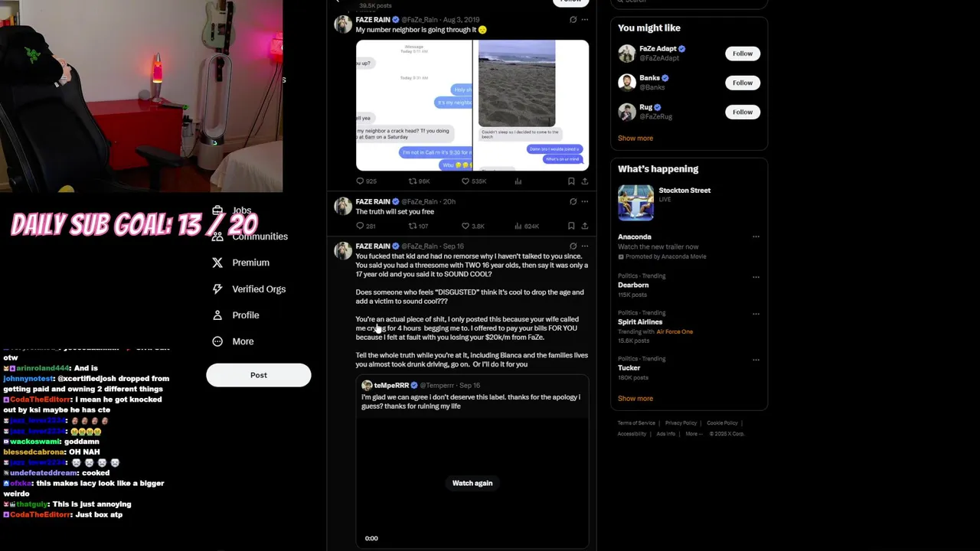980x551 pixels.
Task: Follow FaZe Adapt
Action: click(743, 54)
